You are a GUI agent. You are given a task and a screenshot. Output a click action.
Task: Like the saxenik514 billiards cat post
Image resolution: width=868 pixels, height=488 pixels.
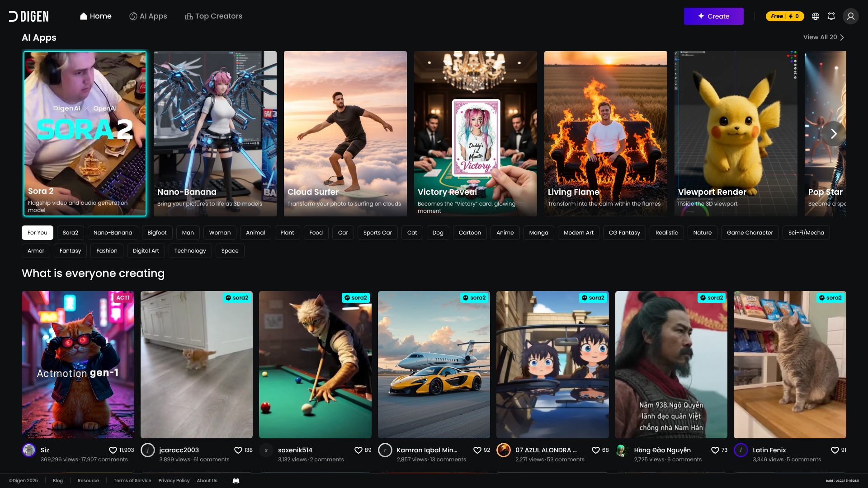point(358,450)
